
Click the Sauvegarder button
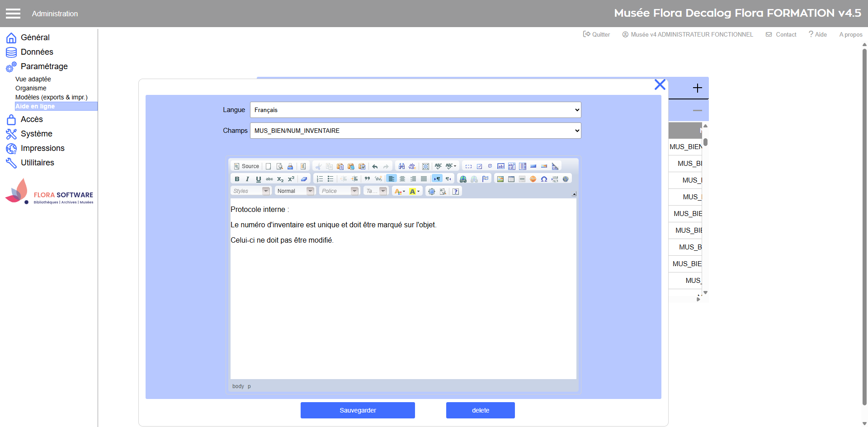[x=358, y=410]
